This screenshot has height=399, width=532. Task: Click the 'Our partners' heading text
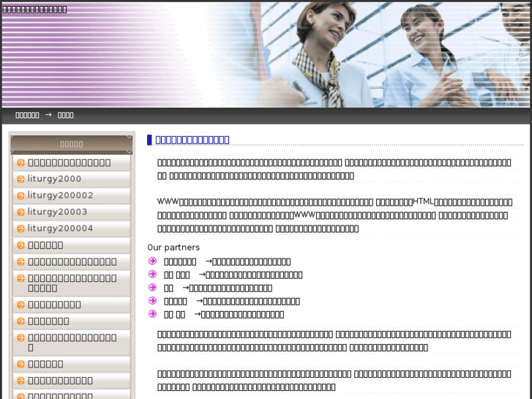(173, 247)
